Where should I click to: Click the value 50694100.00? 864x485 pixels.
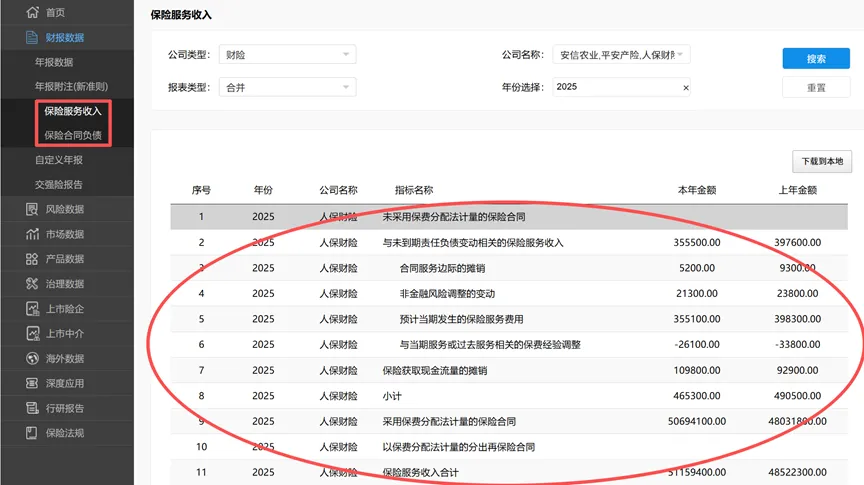pyautogui.click(x=697, y=422)
